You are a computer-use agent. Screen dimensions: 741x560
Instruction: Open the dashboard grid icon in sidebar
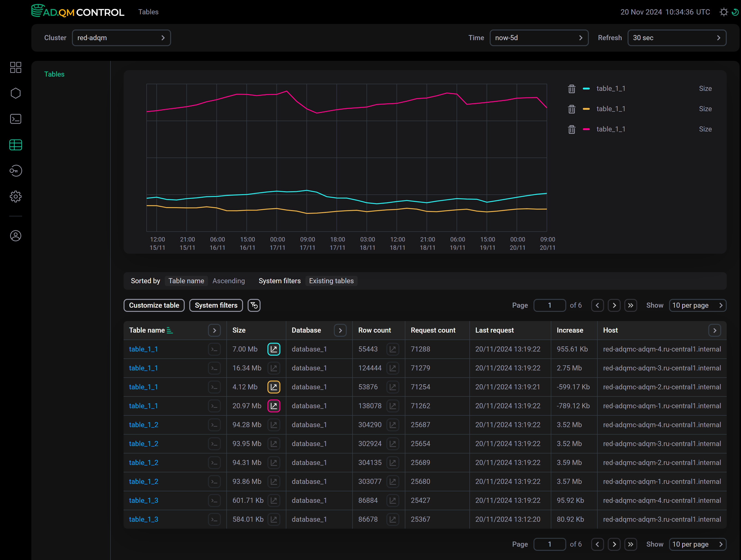(15, 67)
